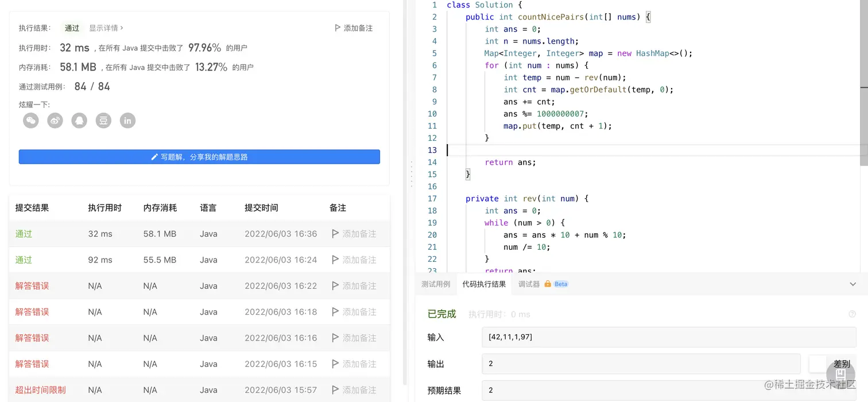The height and width of the screenshot is (402, 868).
Task: Open 超出时间限制 submission from 15:57
Action: coord(41,390)
